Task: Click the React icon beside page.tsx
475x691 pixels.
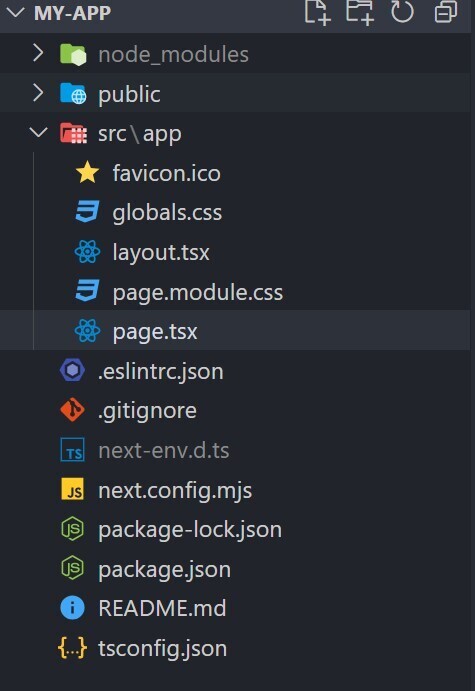Action: coord(87,331)
